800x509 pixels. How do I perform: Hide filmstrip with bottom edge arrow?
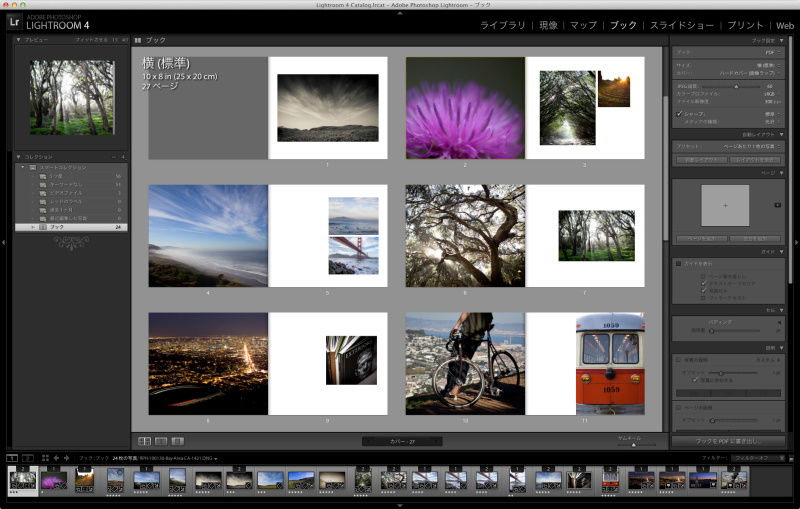pyautogui.click(x=400, y=505)
